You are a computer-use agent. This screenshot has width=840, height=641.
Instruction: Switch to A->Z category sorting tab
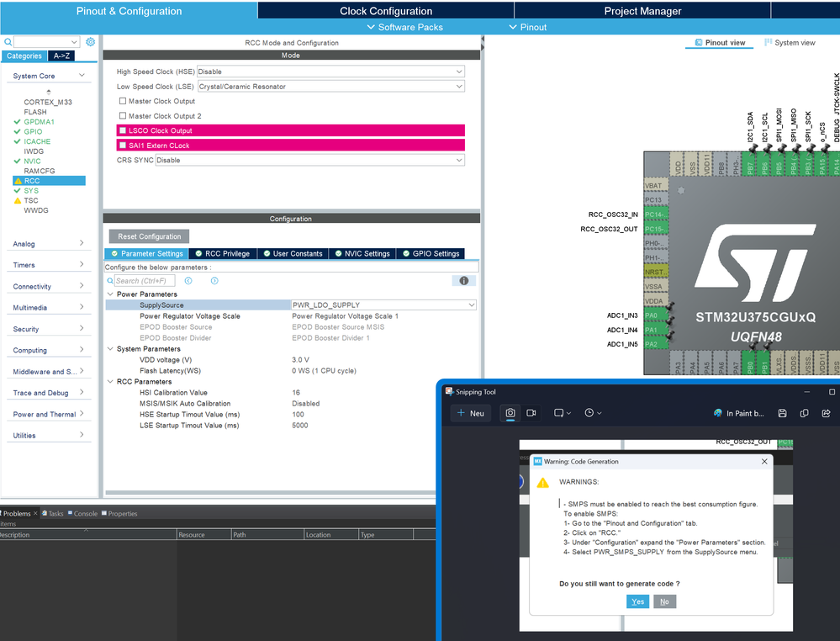pos(61,56)
